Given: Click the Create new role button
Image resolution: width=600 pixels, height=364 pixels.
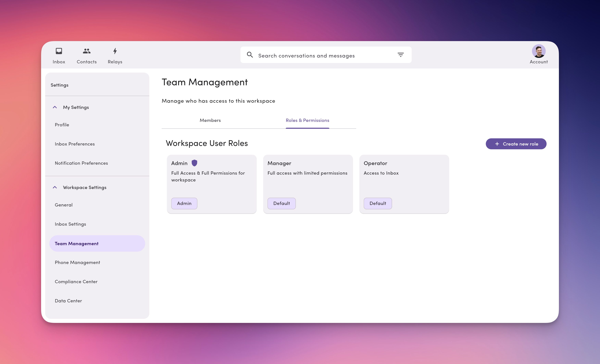Looking at the screenshot, I should coord(516,144).
